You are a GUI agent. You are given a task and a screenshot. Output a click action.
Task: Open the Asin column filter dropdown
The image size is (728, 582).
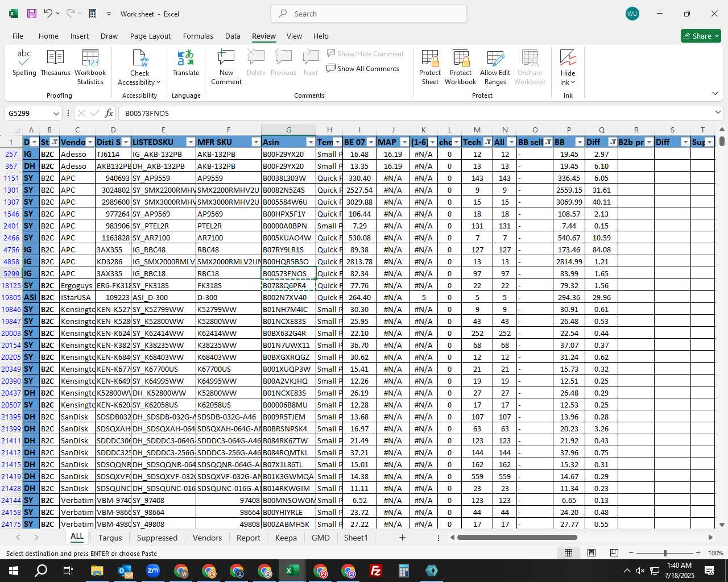click(311, 142)
